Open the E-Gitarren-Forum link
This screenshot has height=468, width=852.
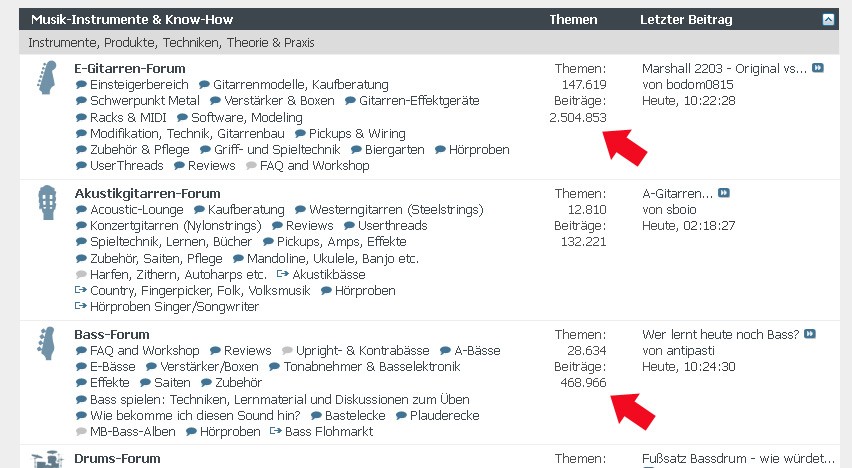click(130, 68)
